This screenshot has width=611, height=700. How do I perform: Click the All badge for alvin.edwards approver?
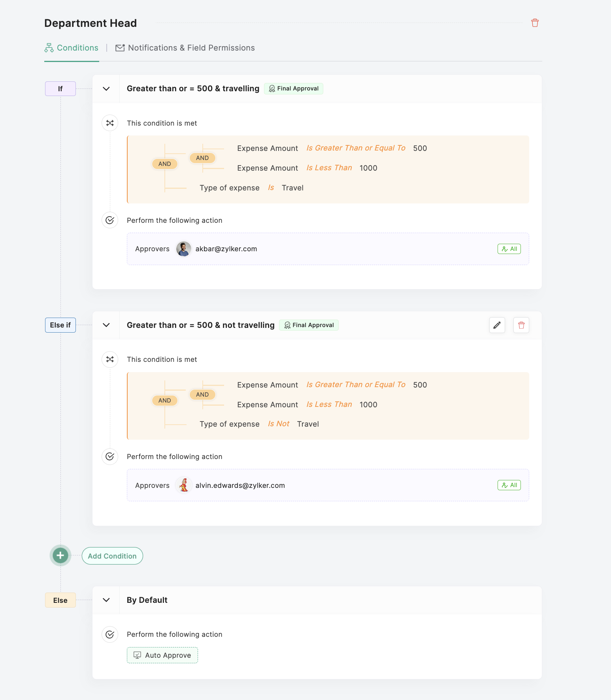click(509, 485)
